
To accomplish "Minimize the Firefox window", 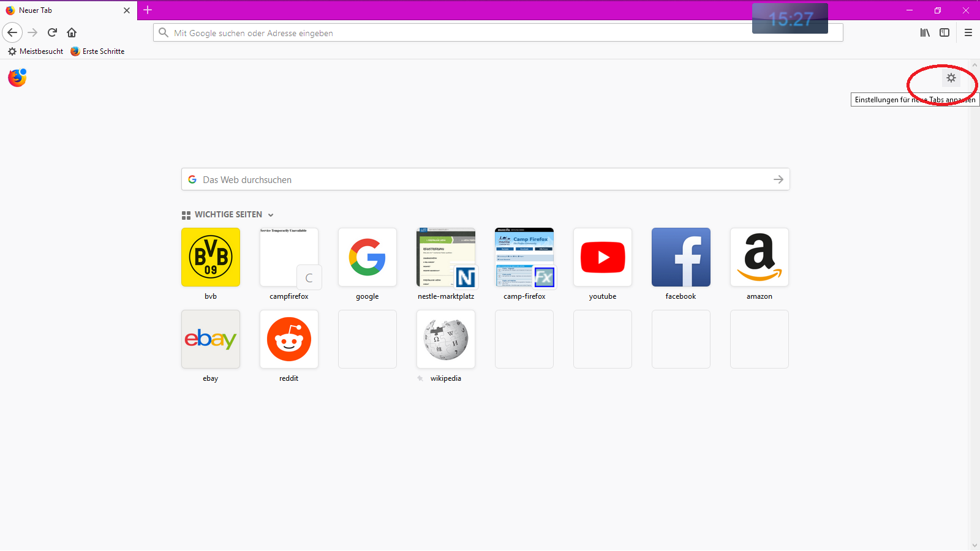I will point(910,10).
